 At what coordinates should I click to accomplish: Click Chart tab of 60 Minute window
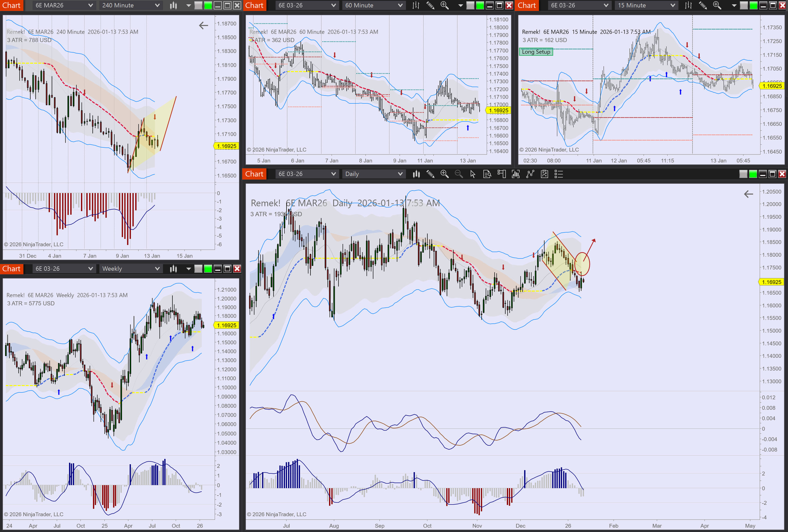coord(254,5)
